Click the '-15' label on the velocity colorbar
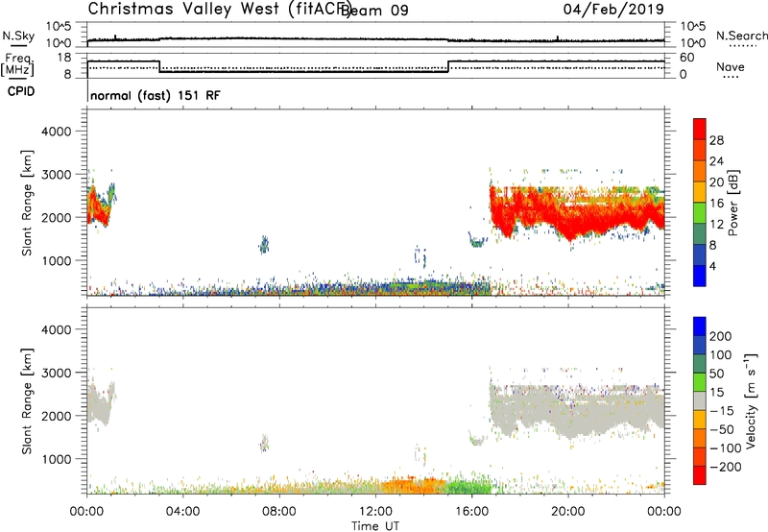This screenshot has width=768, height=532. pos(722,411)
